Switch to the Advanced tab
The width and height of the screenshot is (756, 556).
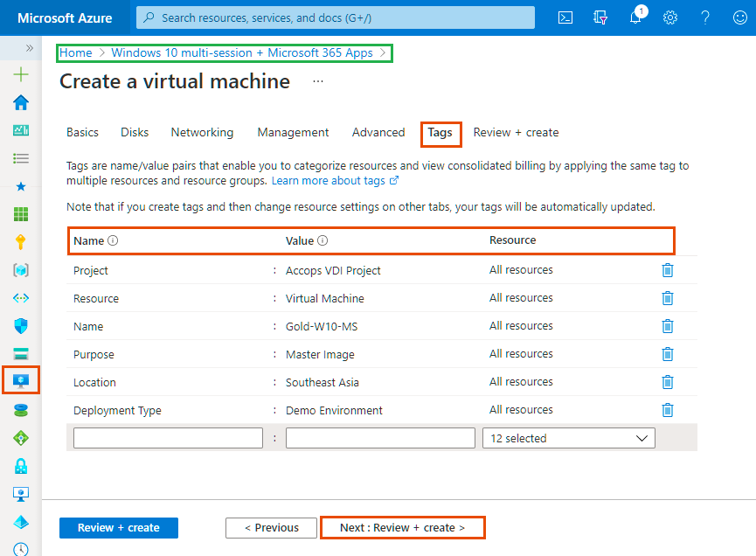[x=378, y=133]
